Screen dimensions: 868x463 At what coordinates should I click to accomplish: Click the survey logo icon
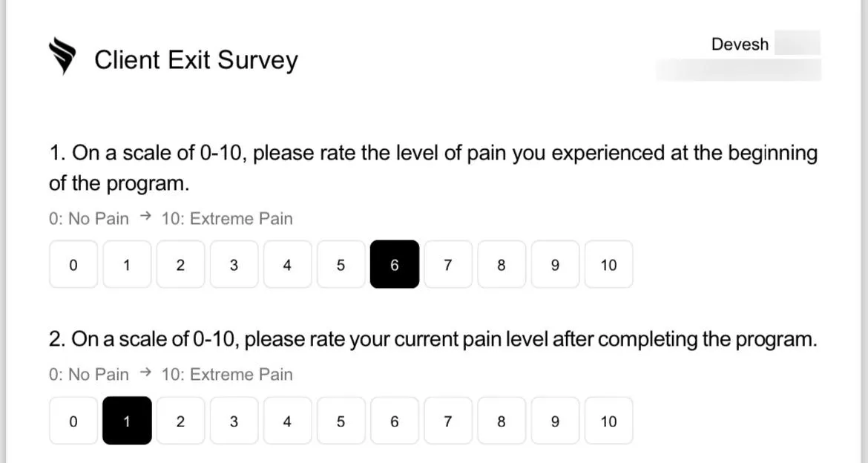tap(62, 56)
